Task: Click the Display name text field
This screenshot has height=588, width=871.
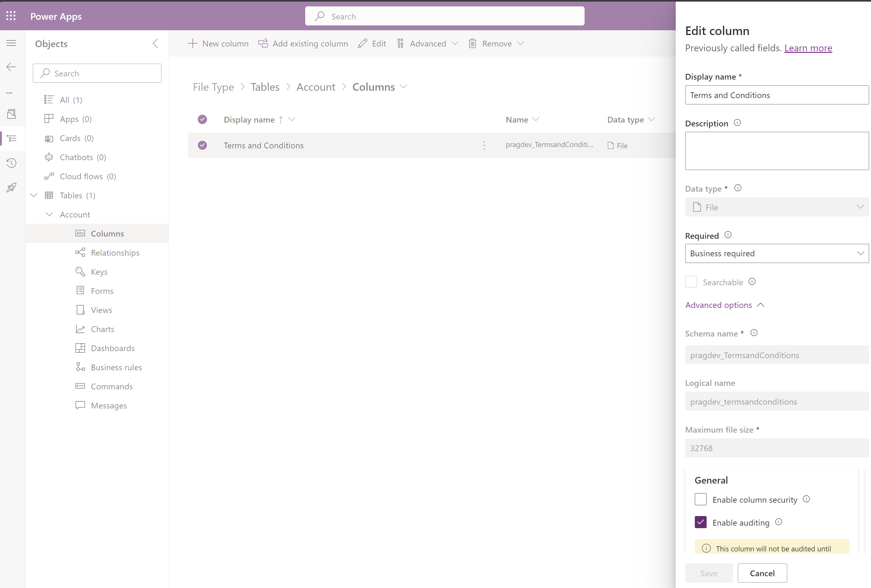Action: click(x=777, y=95)
